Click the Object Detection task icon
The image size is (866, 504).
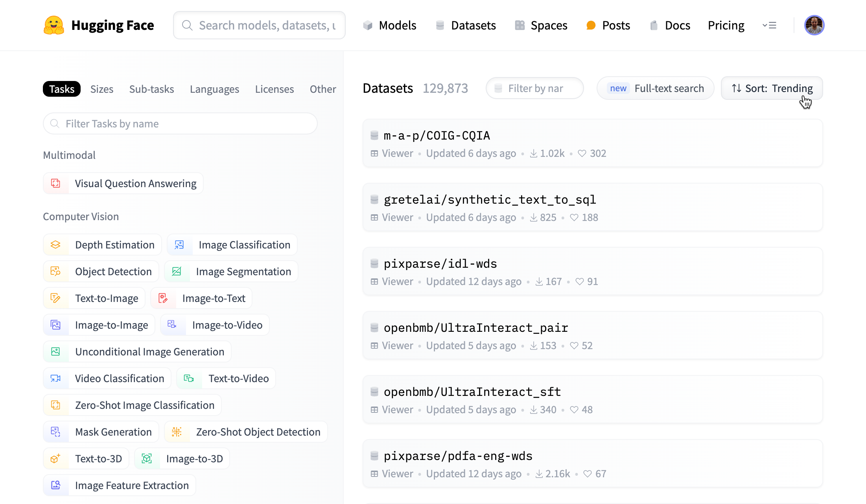(56, 271)
